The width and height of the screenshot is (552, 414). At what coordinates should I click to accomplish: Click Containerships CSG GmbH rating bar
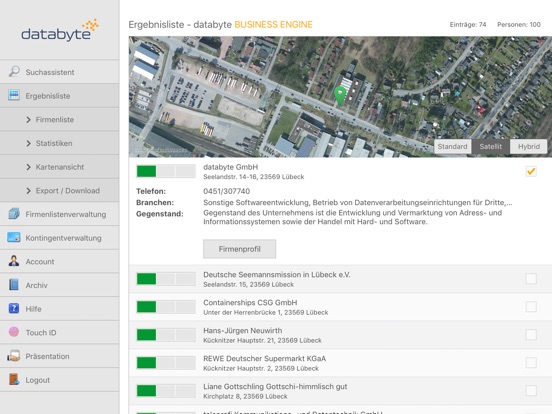point(166,307)
